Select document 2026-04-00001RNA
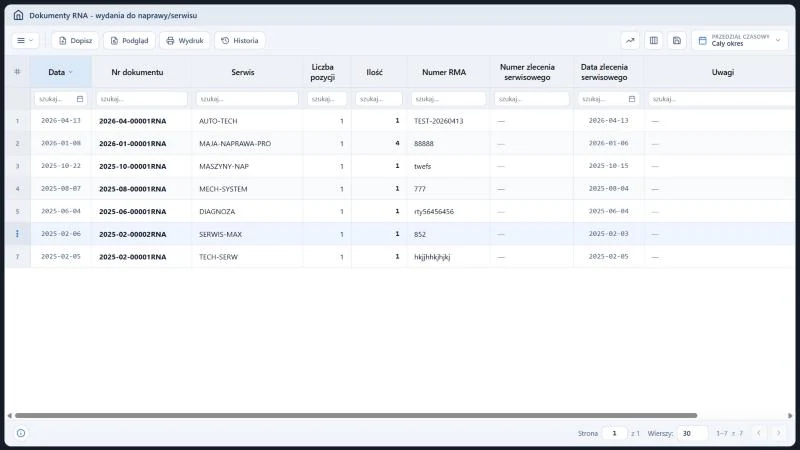The width and height of the screenshot is (800, 450). click(x=133, y=121)
